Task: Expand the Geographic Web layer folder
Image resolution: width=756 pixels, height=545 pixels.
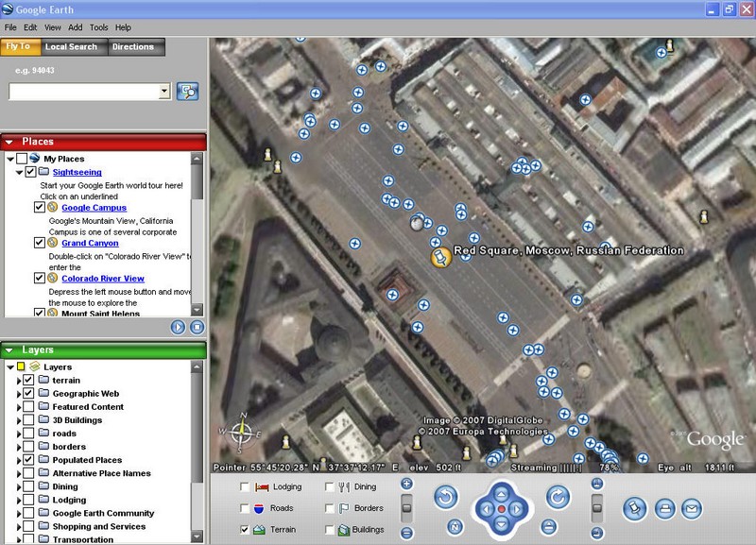Action: pyautogui.click(x=19, y=394)
